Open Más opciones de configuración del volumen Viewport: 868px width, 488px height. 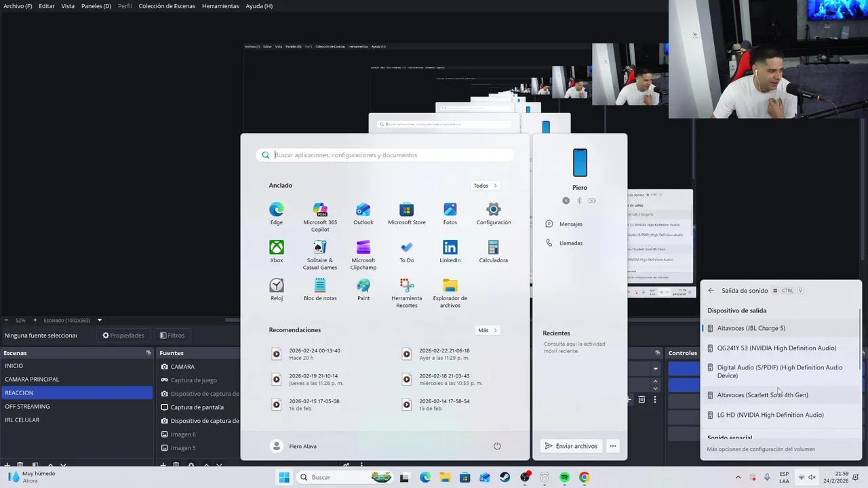tap(761, 449)
